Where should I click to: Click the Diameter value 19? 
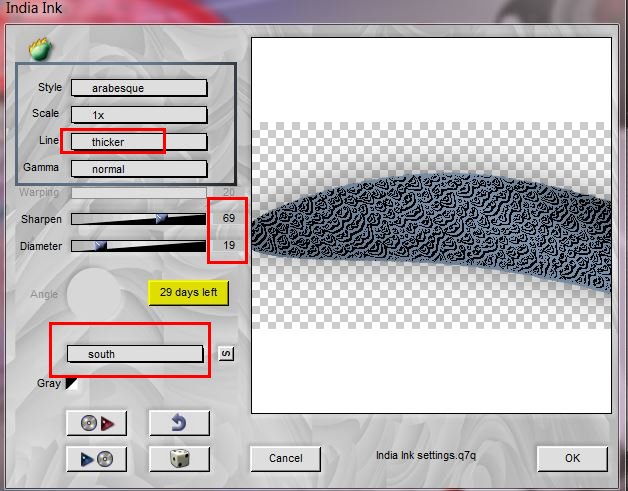pyautogui.click(x=229, y=245)
